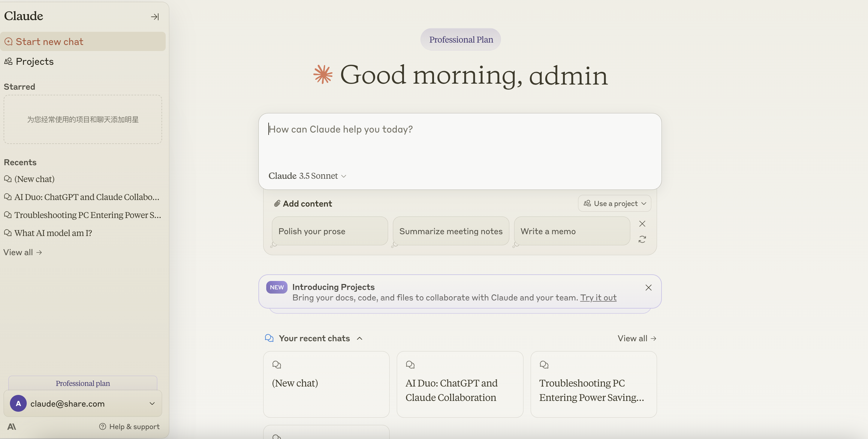The width and height of the screenshot is (868, 439).
Task: Click the Claude wordmark in sidebar
Action: (24, 16)
